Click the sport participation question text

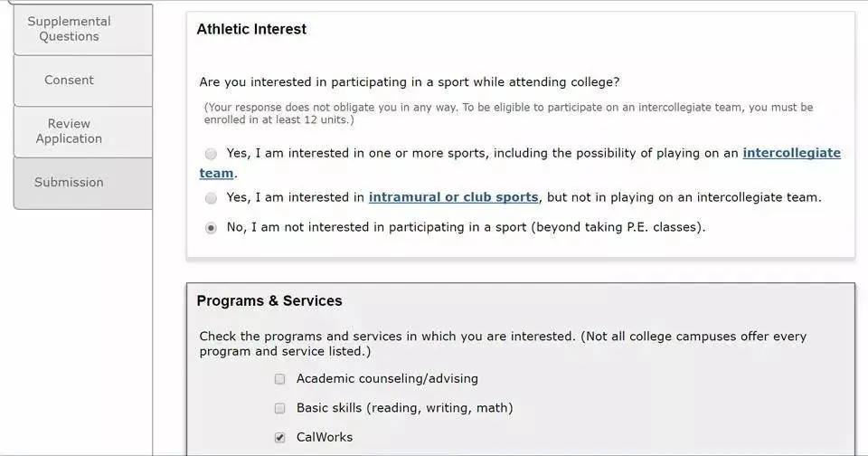coord(409,82)
